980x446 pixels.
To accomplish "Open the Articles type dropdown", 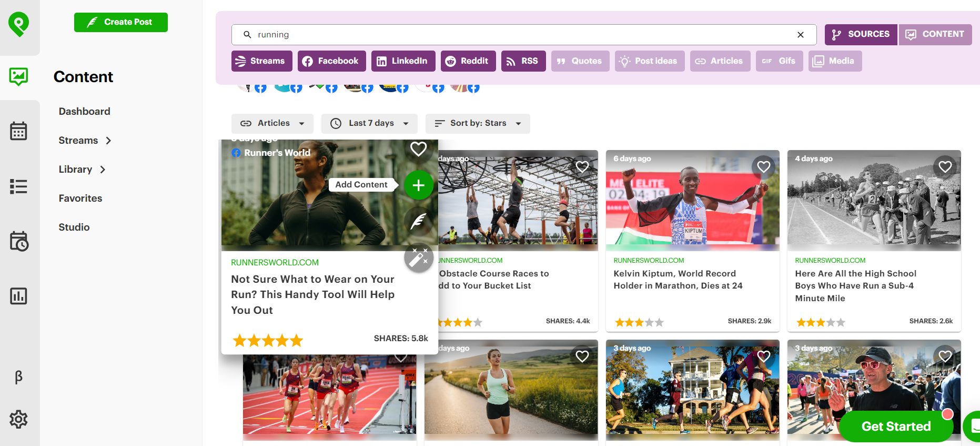I will 272,123.
